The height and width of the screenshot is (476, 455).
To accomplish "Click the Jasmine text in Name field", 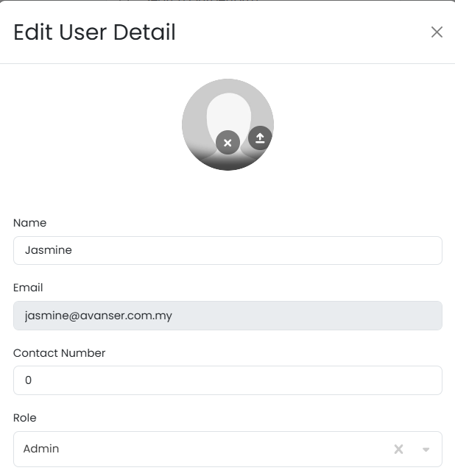I will pos(48,250).
